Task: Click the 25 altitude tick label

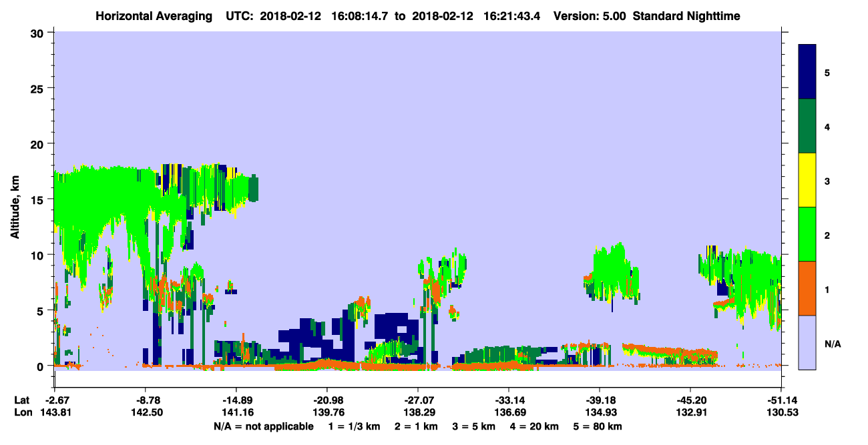Action: coord(39,89)
